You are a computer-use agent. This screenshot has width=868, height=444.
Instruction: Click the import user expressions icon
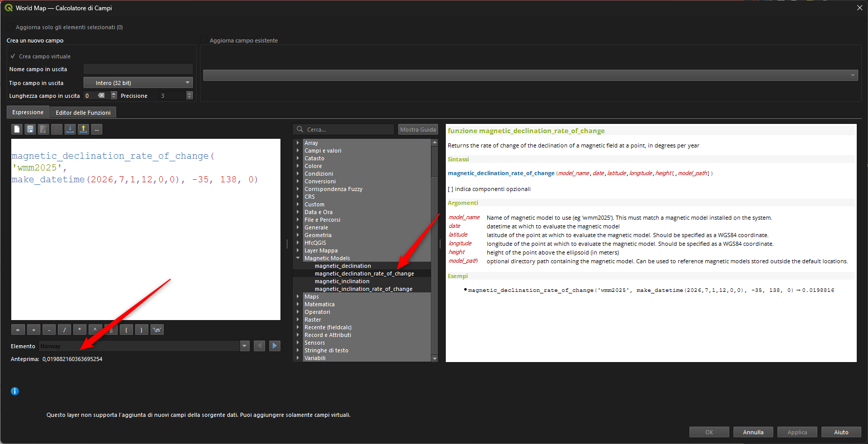tap(70, 130)
